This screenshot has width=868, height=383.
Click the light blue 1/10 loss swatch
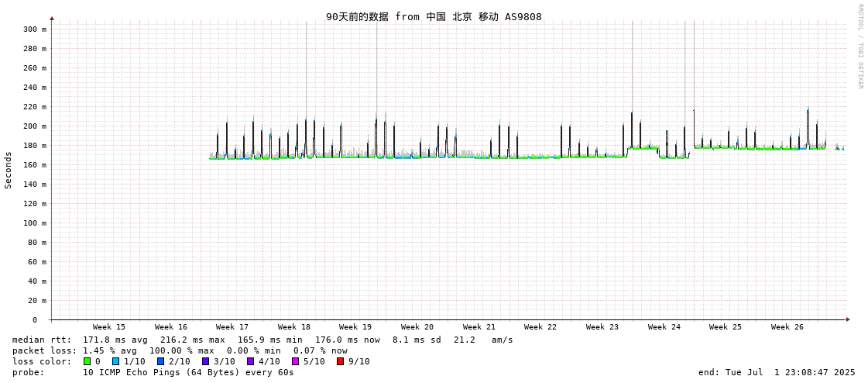pyautogui.click(x=115, y=361)
